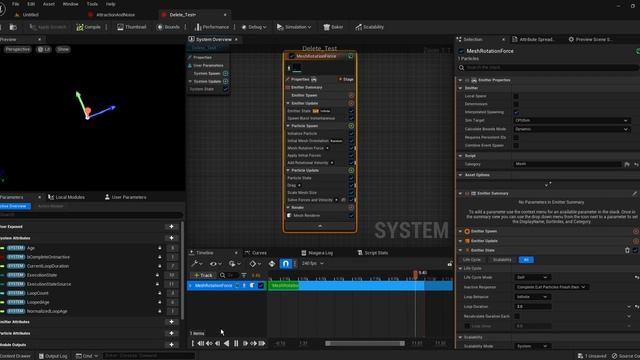Click the edit pencil on Emitter Summary
This screenshot has height=360, width=640.
[x=635, y=193]
